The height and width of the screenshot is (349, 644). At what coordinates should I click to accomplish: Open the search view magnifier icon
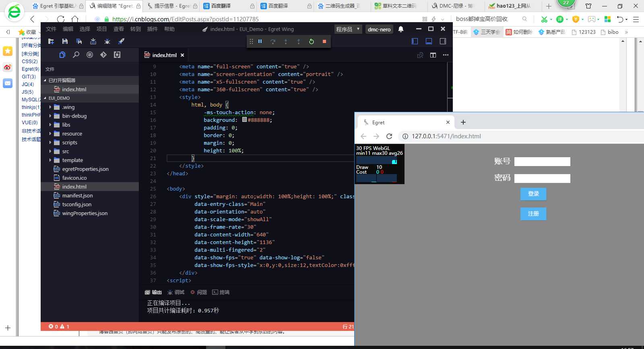click(x=76, y=55)
